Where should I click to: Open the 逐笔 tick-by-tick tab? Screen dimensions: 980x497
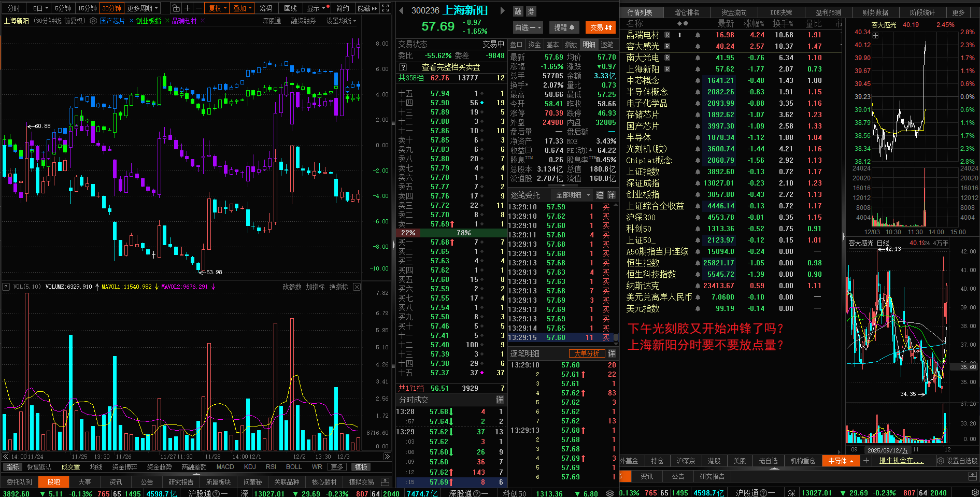pos(607,45)
